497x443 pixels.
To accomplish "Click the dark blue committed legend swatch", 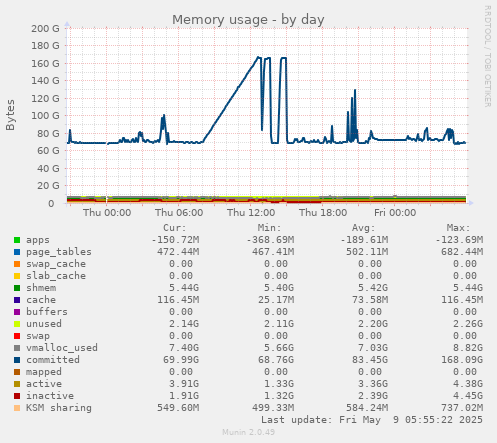I will point(17,360).
